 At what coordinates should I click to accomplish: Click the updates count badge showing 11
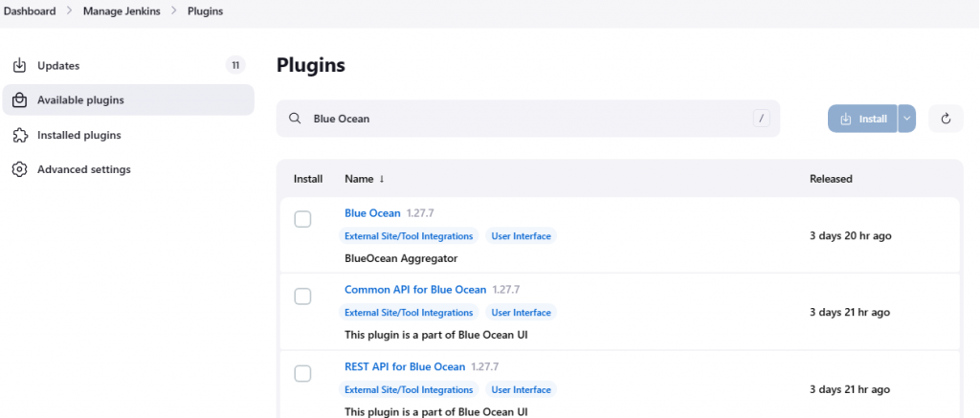234,65
